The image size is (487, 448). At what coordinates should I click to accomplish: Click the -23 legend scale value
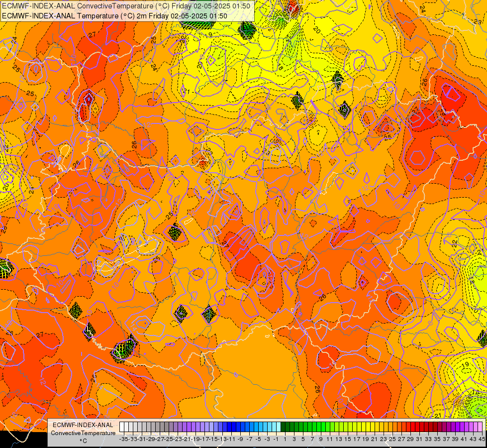tap(178, 439)
